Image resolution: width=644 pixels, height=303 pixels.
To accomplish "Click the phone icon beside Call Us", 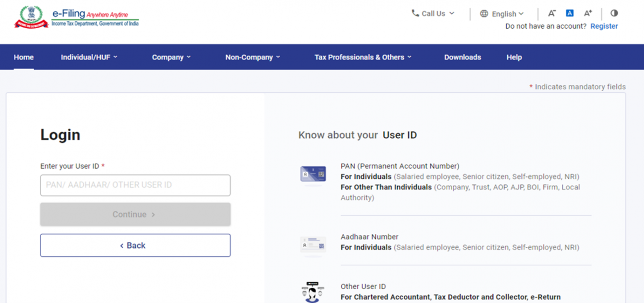I will point(415,13).
